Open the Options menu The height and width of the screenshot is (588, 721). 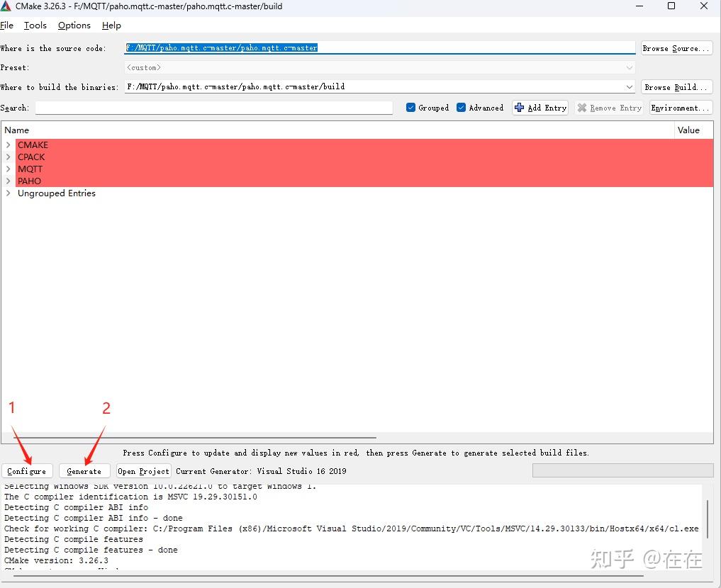point(74,26)
